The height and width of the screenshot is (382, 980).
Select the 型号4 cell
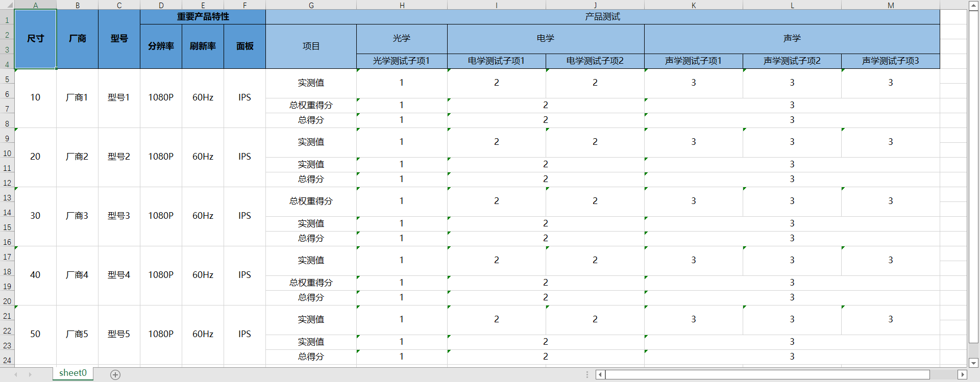click(119, 275)
